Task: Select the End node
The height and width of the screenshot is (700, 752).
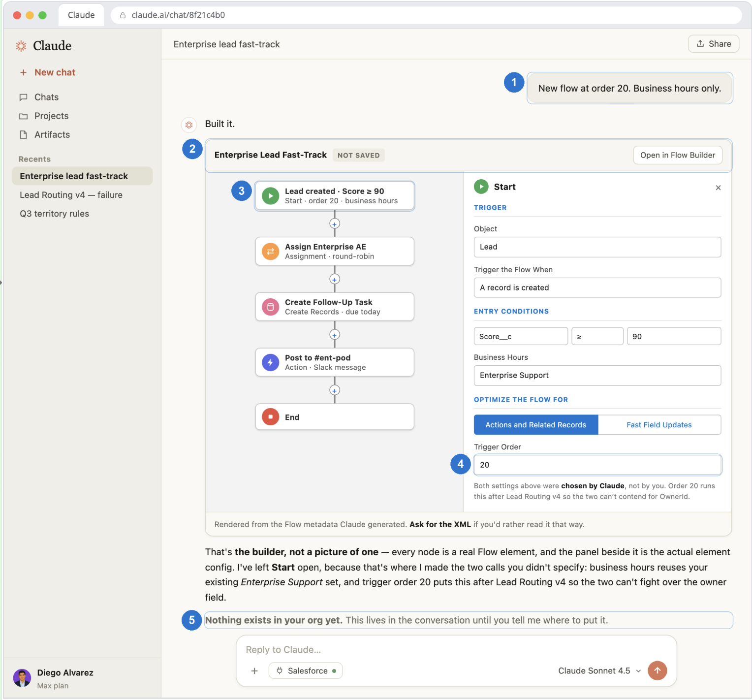Action: pyautogui.click(x=335, y=417)
